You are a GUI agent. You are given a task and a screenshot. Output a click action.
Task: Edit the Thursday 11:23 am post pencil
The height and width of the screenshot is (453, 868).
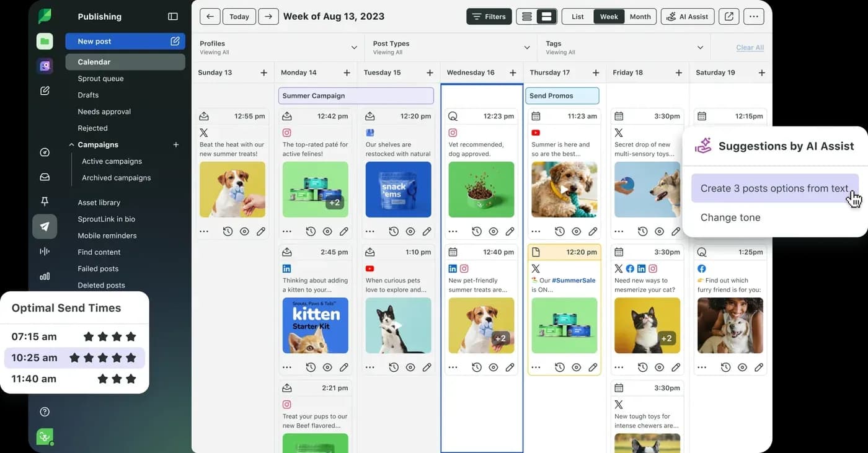593,231
